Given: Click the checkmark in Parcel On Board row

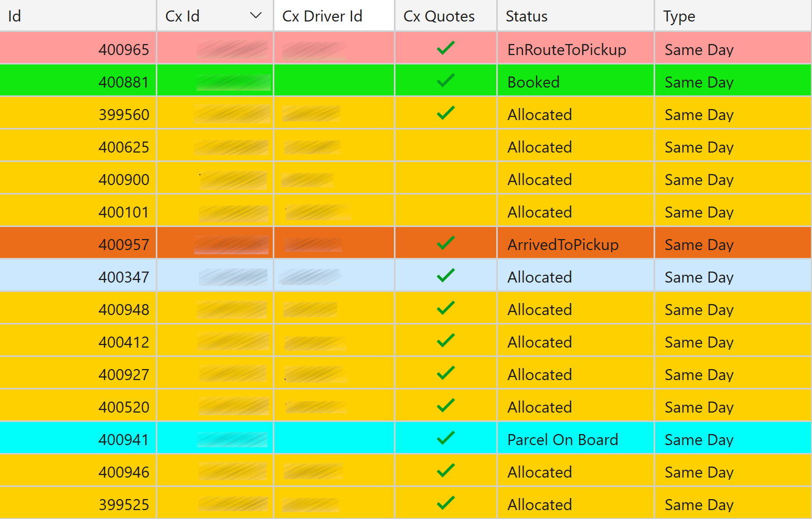Looking at the screenshot, I should pos(445,438).
